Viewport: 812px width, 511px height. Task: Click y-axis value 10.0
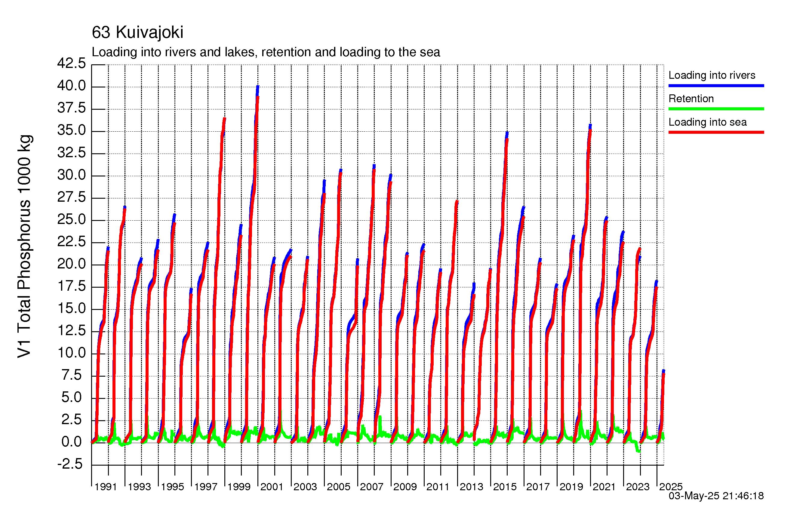[x=72, y=353]
